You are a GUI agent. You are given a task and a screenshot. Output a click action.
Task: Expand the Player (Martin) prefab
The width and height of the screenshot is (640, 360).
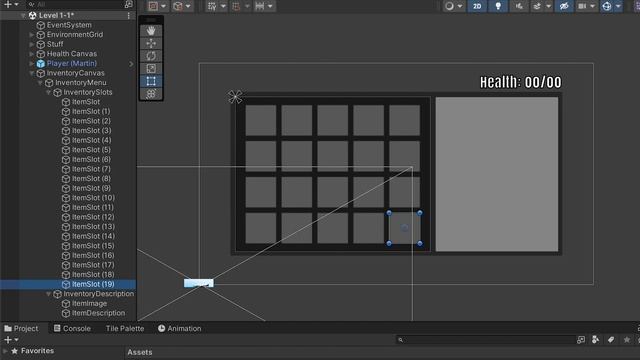click(x=31, y=64)
